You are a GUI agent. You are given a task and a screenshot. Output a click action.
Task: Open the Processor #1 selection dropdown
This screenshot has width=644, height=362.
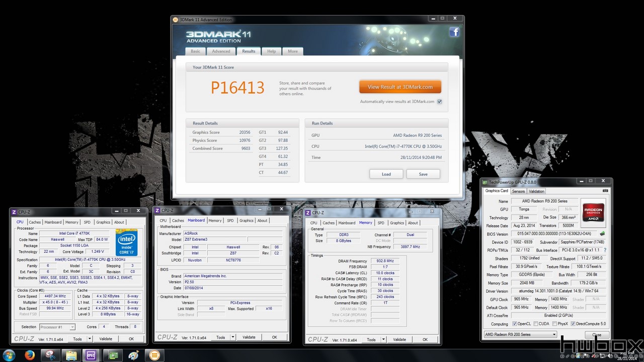click(x=57, y=327)
